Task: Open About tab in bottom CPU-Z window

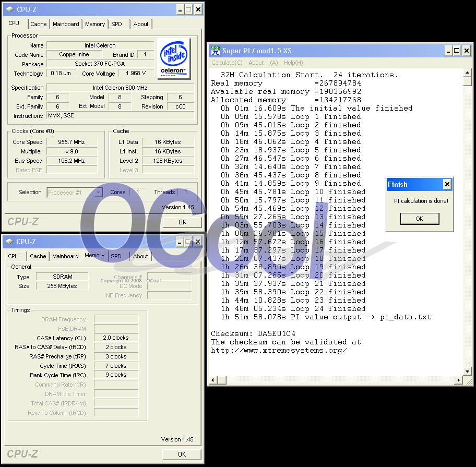Action: coord(140,256)
